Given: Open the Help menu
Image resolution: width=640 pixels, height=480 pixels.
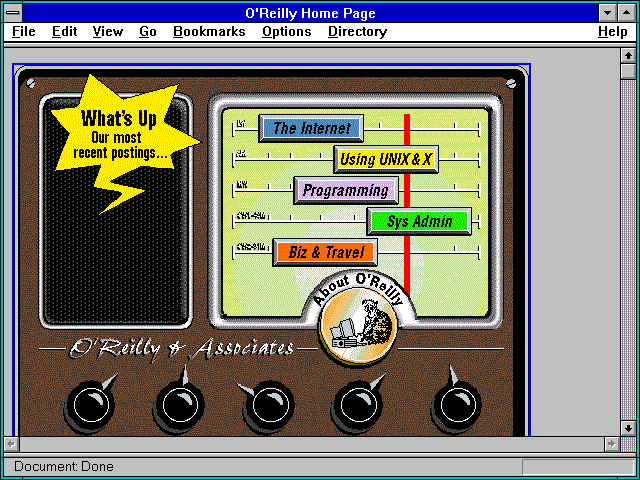Looking at the screenshot, I should (x=613, y=32).
